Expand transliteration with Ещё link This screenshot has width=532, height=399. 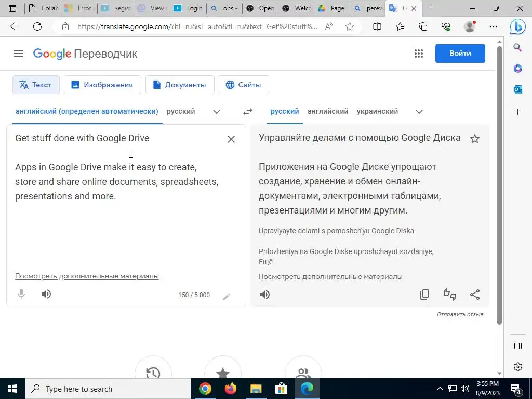(x=265, y=262)
